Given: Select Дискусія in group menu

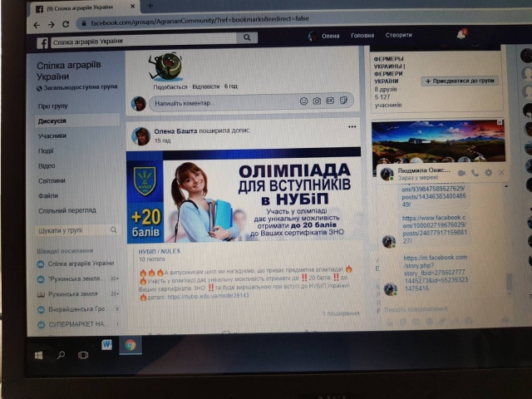Looking at the screenshot, I should [x=77, y=121].
